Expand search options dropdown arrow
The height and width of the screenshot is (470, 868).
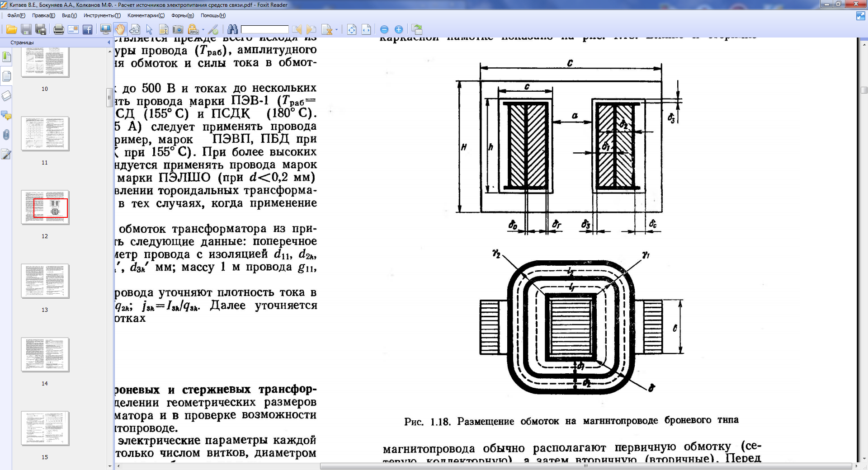pyautogui.click(x=337, y=30)
